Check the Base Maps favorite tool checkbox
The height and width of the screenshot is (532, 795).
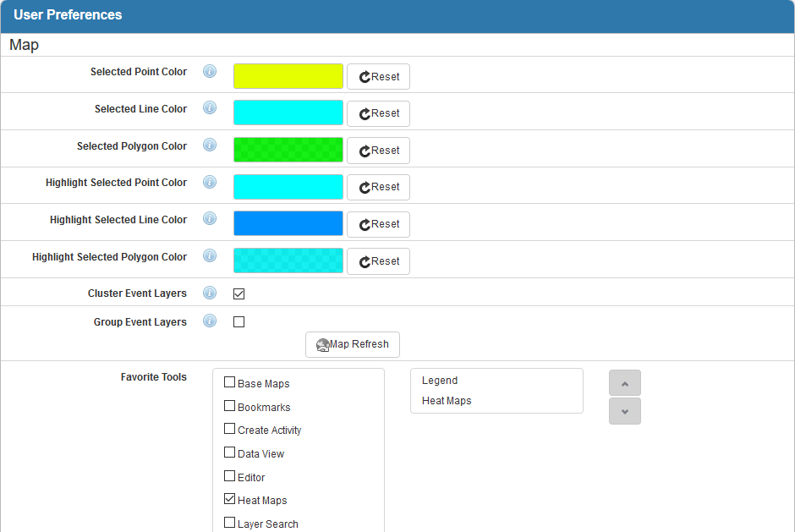(229, 381)
